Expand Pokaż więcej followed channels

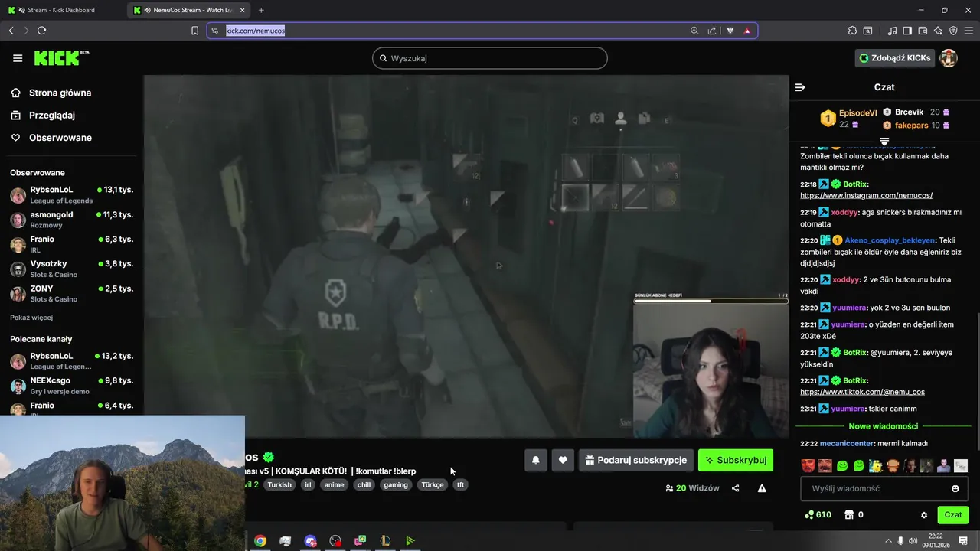click(31, 318)
